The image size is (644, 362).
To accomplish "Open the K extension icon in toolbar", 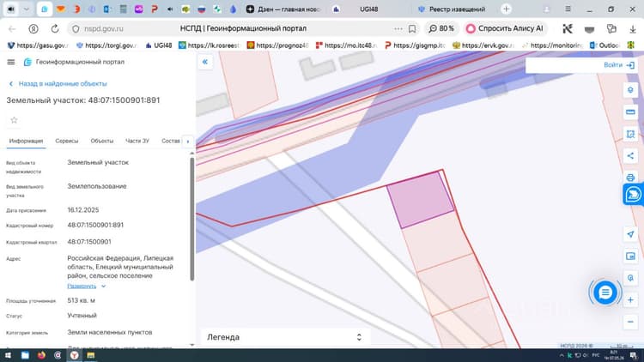I will pyautogui.click(x=568, y=28).
